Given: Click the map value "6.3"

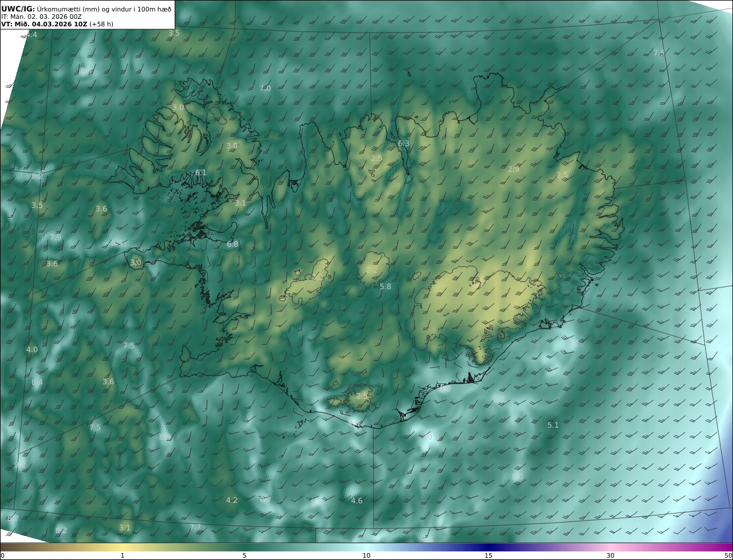Looking at the screenshot, I should pyautogui.click(x=404, y=144).
